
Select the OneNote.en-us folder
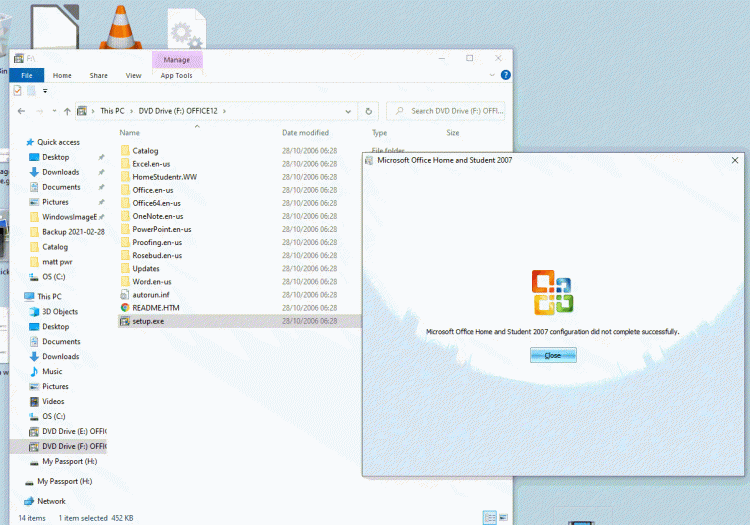click(158, 216)
